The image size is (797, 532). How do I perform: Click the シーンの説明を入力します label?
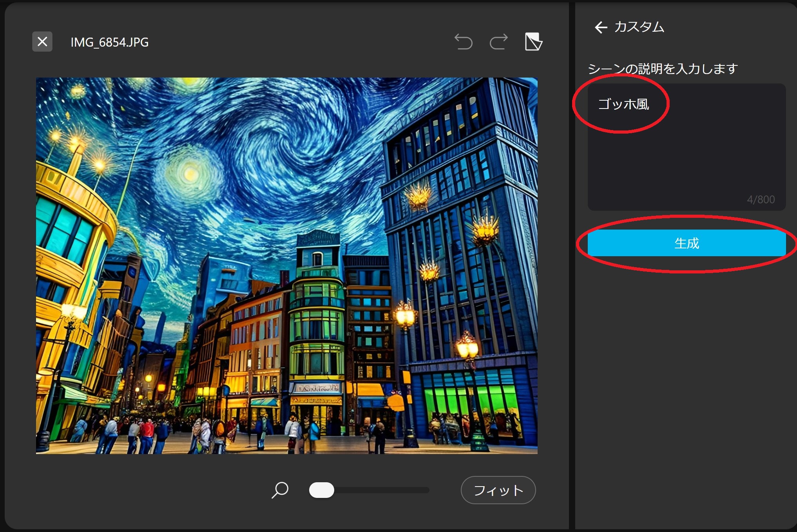tap(663, 69)
